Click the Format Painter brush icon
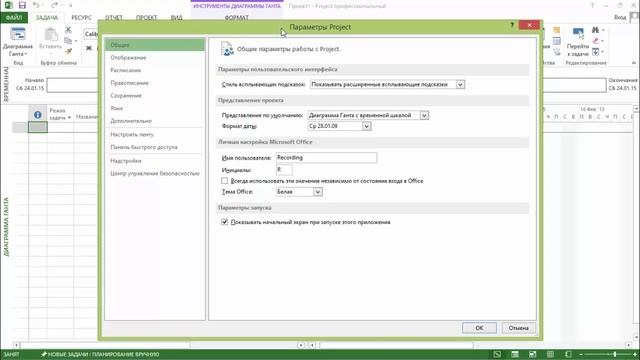640x360 pixels. [x=68, y=51]
